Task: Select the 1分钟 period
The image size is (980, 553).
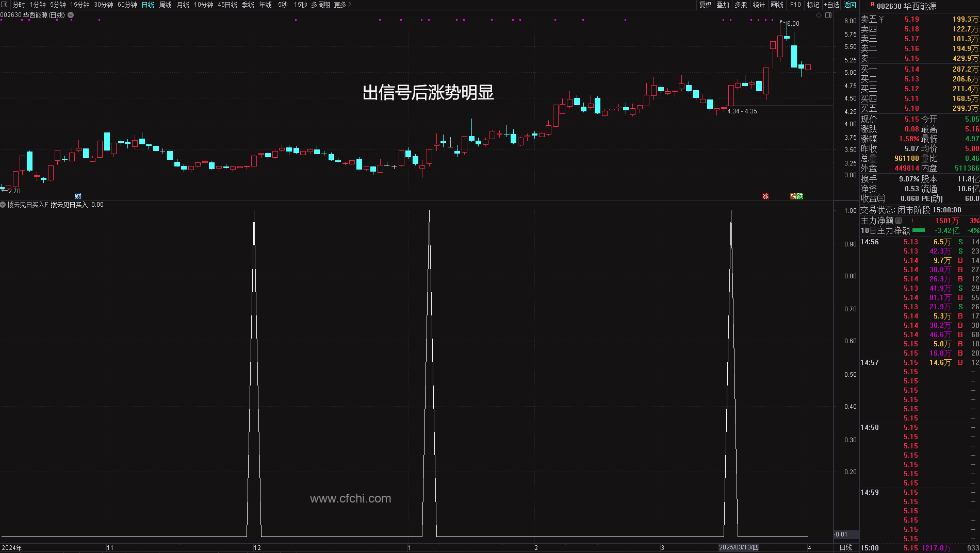Action: (x=38, y=5)
